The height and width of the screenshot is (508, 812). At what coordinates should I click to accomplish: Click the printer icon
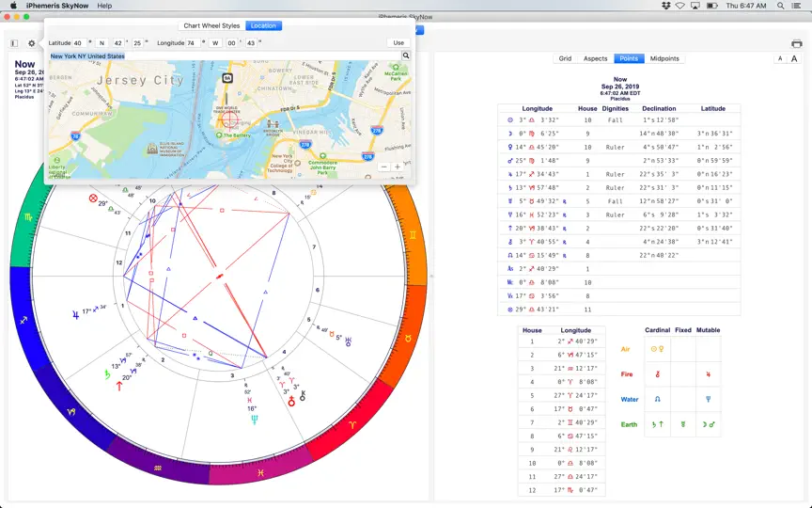(796, 43)
